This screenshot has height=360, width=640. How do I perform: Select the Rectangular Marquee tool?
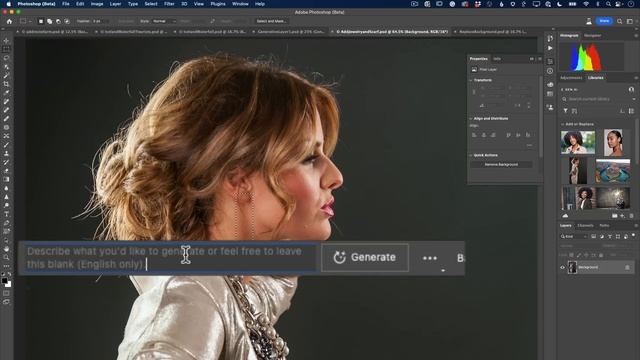(6, 49)
